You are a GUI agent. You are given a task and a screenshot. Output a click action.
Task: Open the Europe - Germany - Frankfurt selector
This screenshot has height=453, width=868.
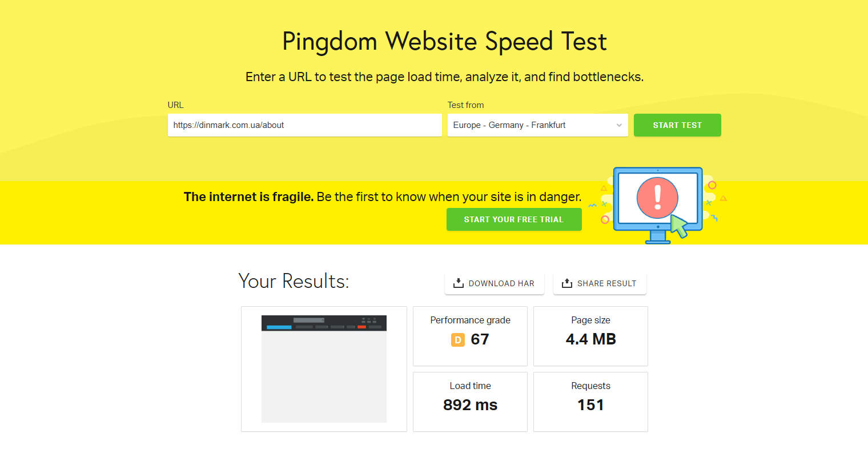pos(537,125)
